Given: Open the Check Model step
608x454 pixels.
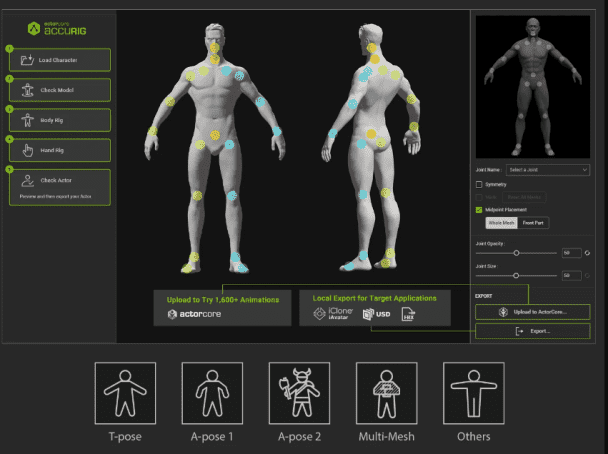Looking at the screenshot, I should pyautogui.click(x=60, y=90).
